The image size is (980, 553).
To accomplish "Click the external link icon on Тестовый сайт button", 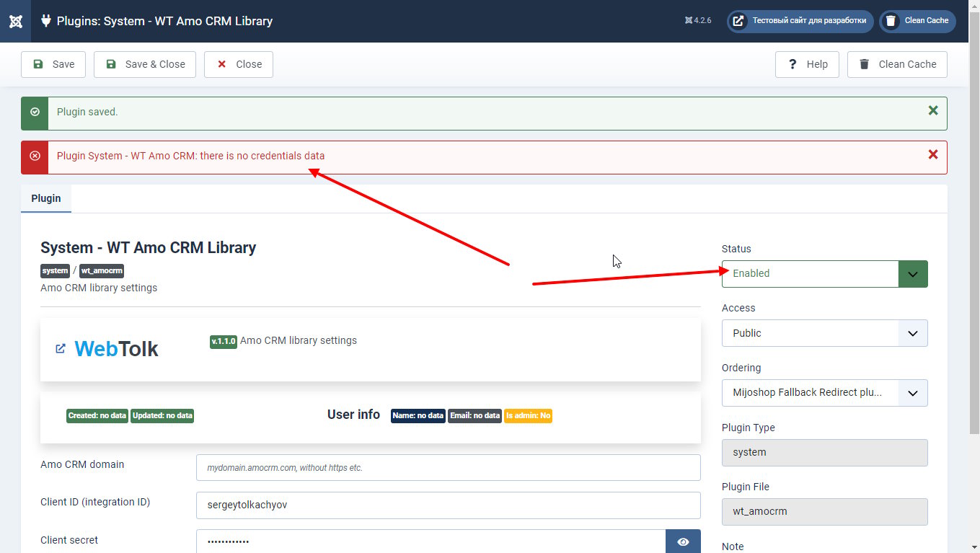I will point(738,21).
